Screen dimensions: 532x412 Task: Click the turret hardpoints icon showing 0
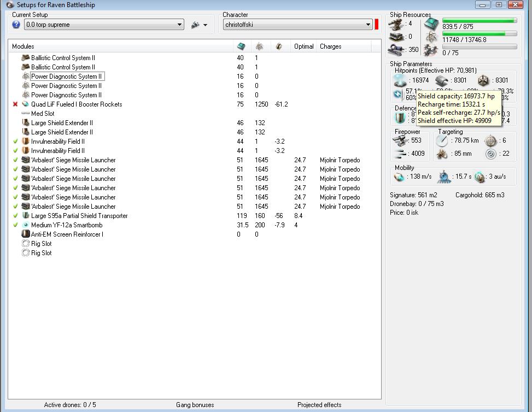point(396,37)
